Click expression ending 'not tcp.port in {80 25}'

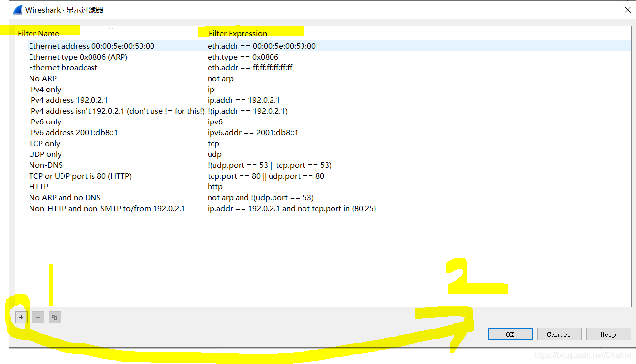(292, 208)
